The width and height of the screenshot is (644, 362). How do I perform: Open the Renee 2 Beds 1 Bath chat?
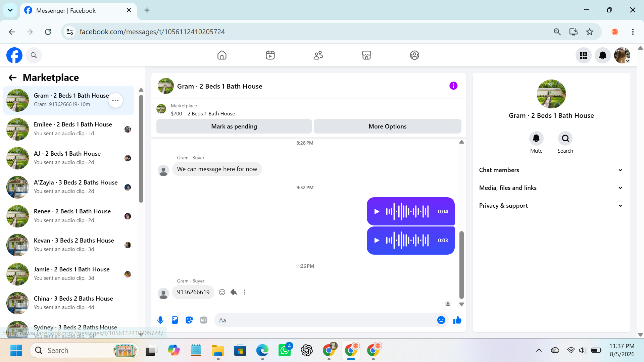pyautogui.click(x=69, y=216)
